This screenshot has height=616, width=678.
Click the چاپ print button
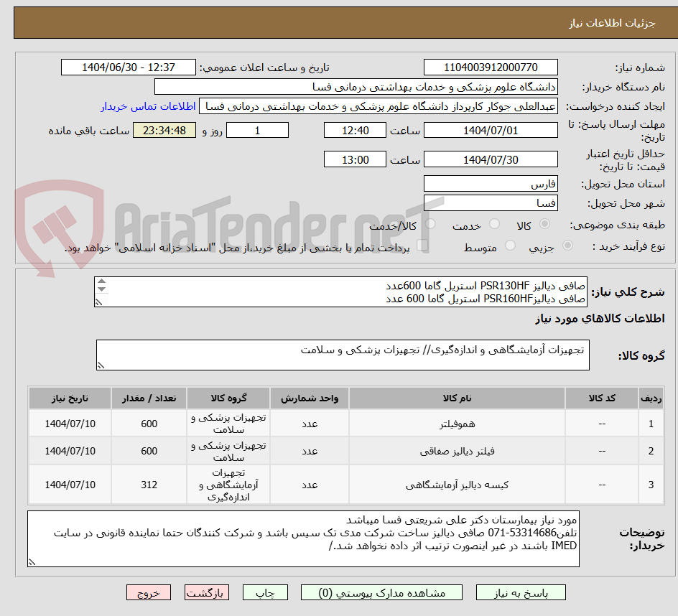point(264,592)
